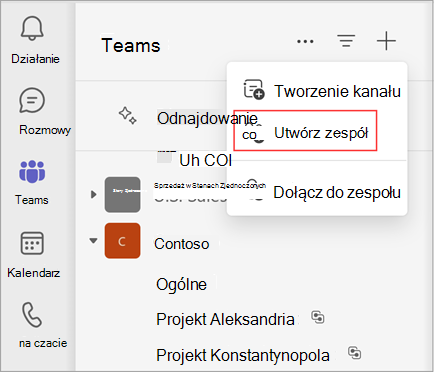Open the Ogólne channel
The height and width of the screenshot is (373, 435).
181,284
